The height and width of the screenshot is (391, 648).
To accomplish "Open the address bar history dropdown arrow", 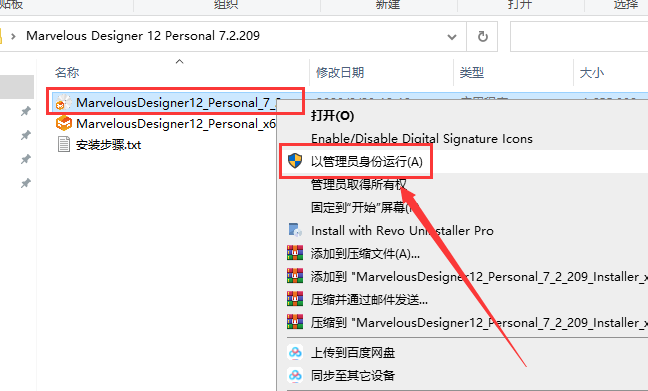I will (452, 37).
